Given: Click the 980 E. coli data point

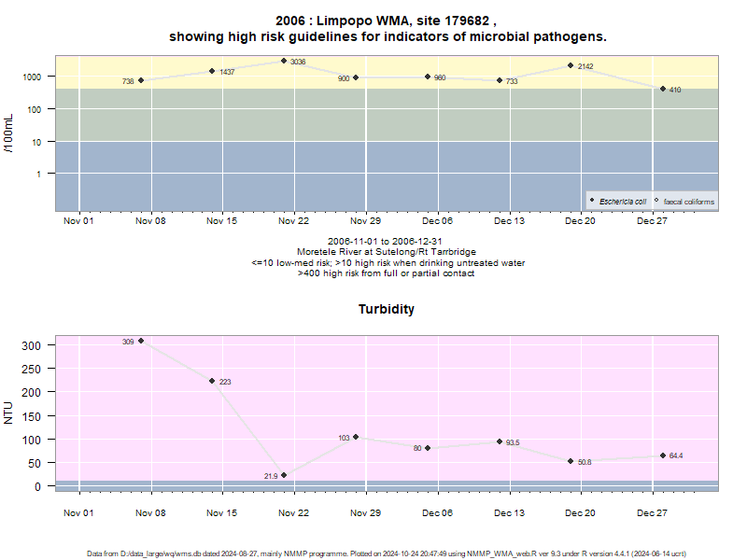Looking at the screenshot, I should pos(428,77).
